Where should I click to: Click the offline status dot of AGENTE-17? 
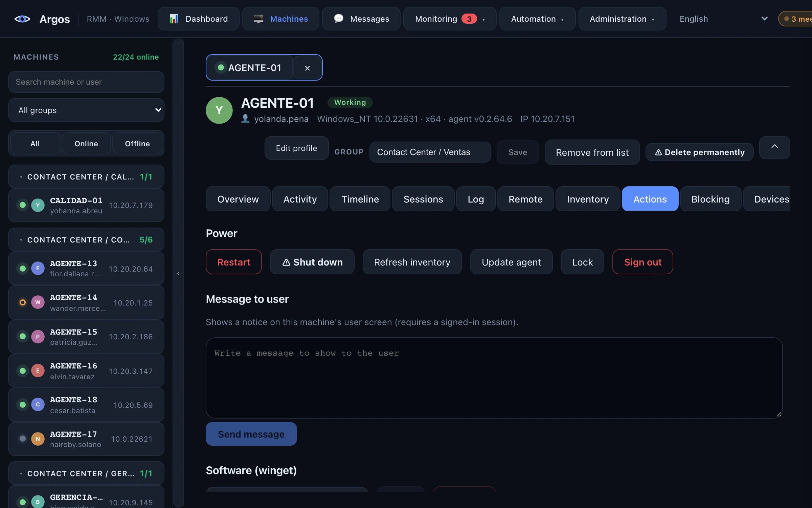pos(23,439)
